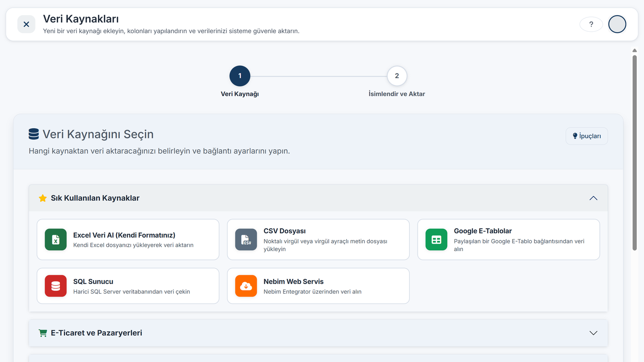Click the shopping cart icon beside E-Ticaret ve Pazaryerleri
The image size is (644, 362).
[43, 333]
